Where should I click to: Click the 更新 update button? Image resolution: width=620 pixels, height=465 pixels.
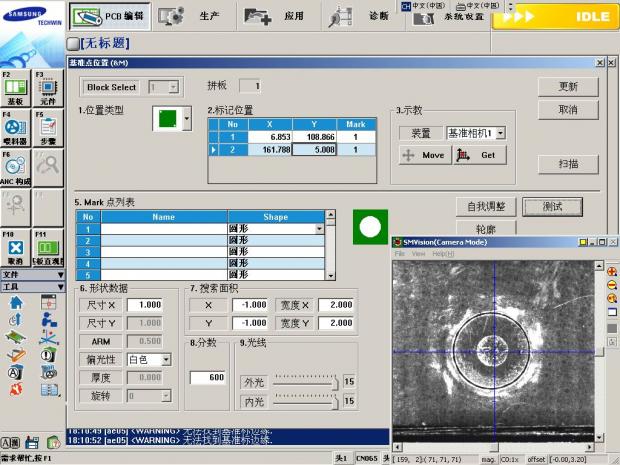pos(568,87)
